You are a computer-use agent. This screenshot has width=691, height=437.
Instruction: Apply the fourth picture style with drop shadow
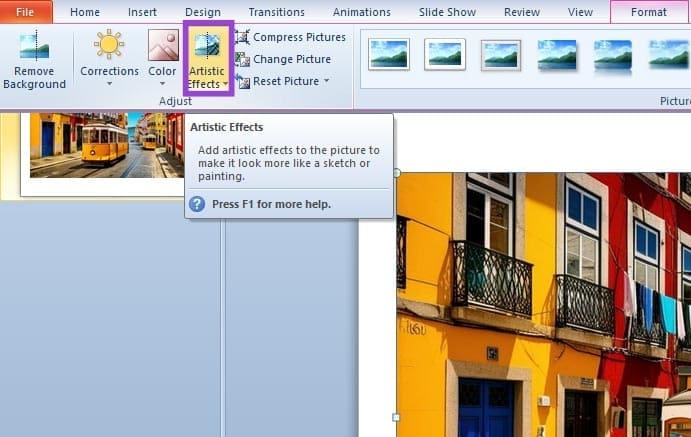[x=557, y=55]
